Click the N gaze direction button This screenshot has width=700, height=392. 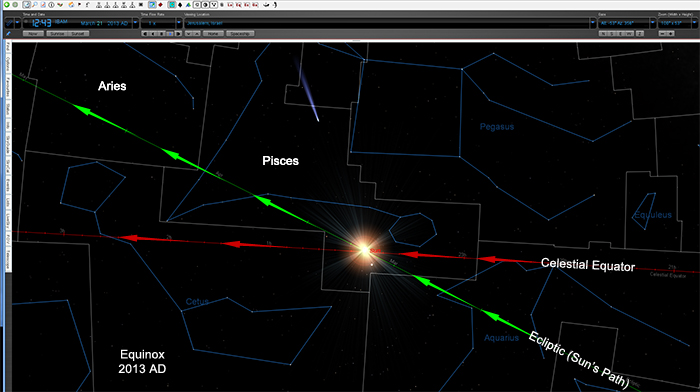click(603, 33)
